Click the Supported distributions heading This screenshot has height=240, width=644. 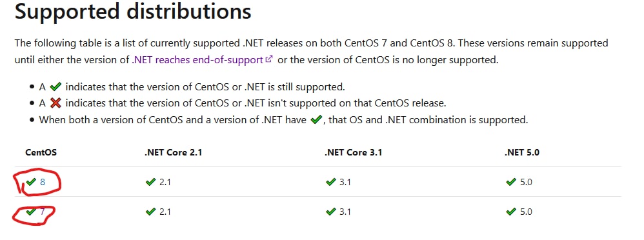[133, 11]
